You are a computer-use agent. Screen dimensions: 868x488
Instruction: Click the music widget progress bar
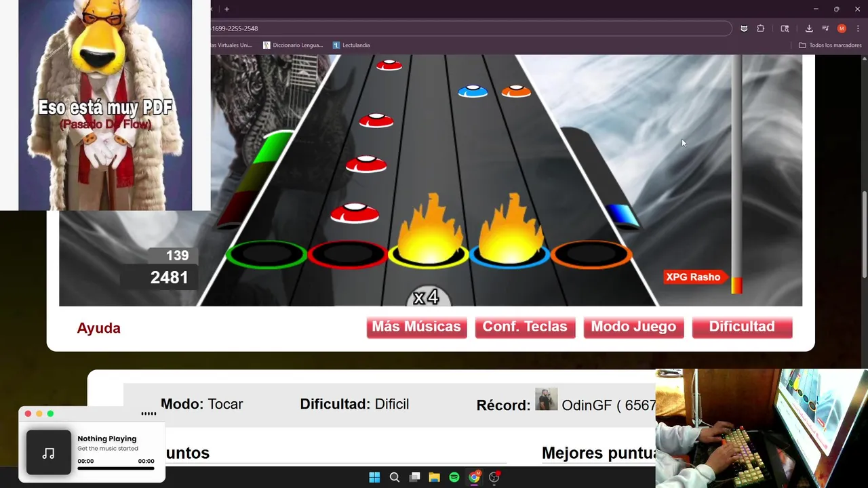tap(116, 468)
